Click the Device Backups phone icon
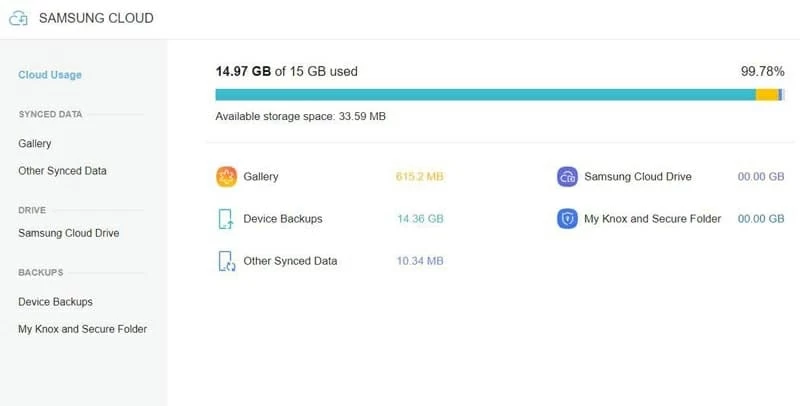The image size is (800, 406). tap(226, 219)
